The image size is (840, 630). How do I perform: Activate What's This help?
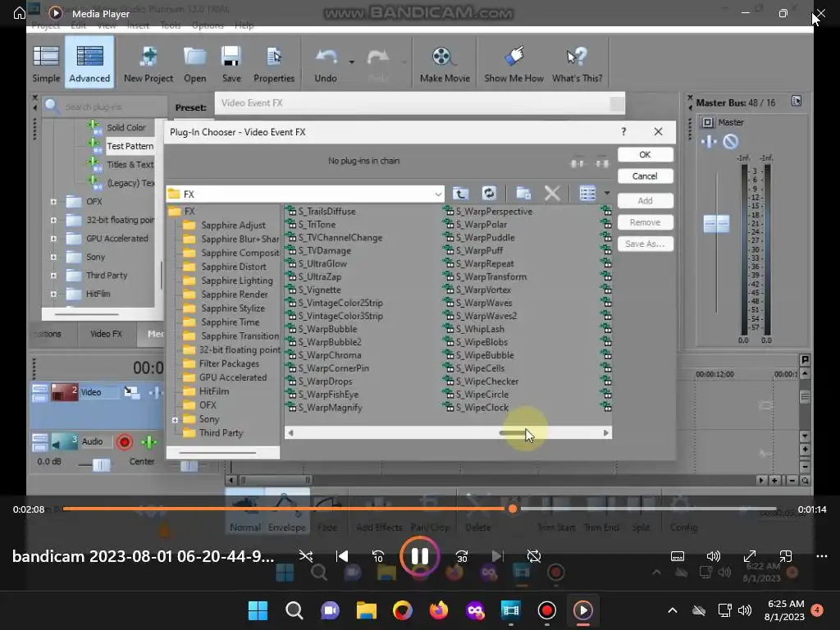[577, 64]
